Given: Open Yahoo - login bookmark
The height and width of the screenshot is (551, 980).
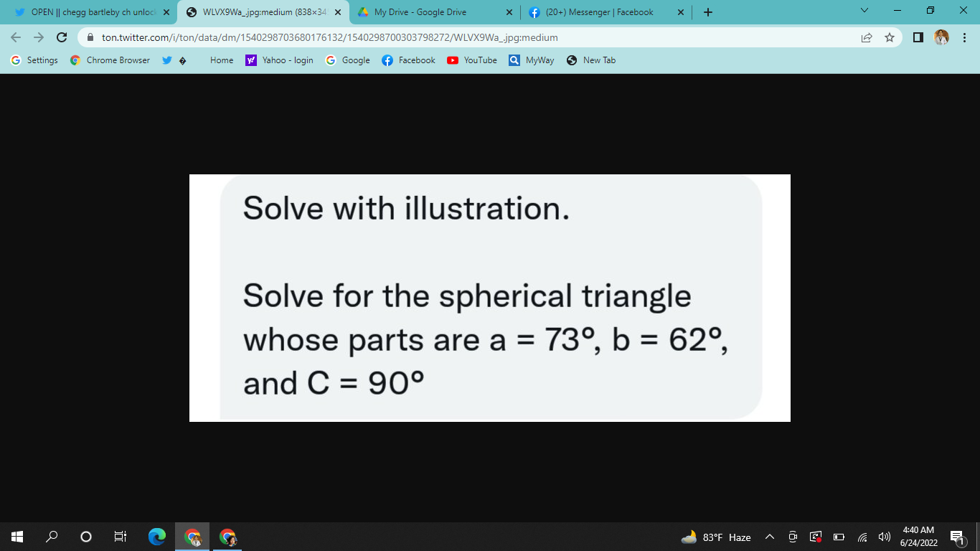Looking at the screenshot, I should coord(280,60).
